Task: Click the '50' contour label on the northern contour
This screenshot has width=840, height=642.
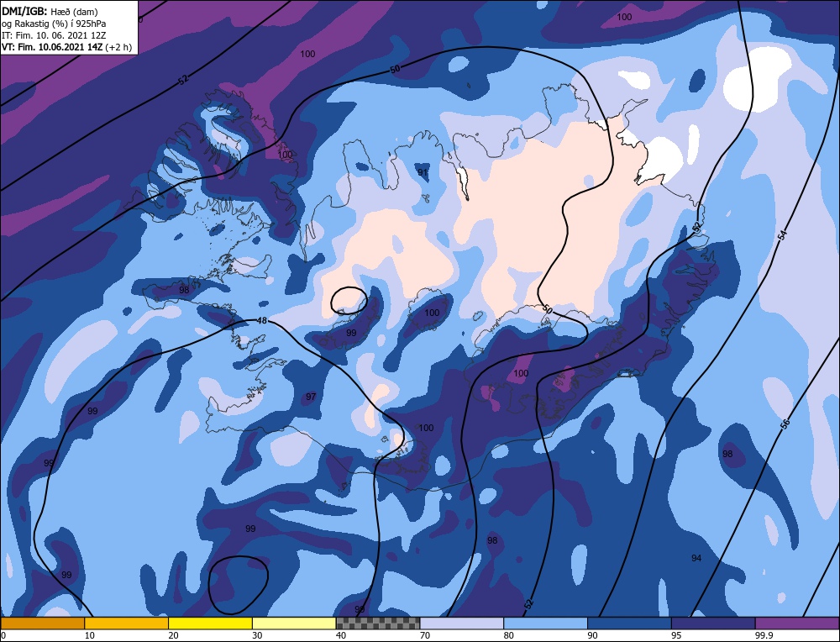Action: coord(395,69)
